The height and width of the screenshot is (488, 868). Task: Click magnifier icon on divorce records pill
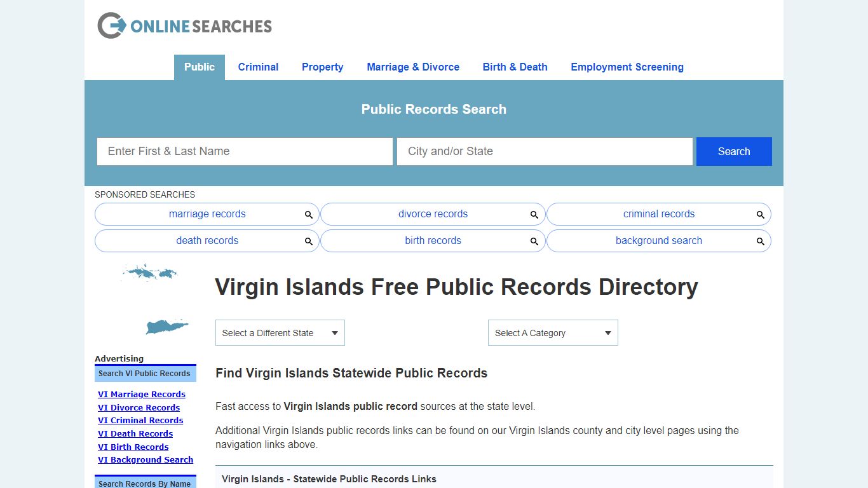[534, 215]
